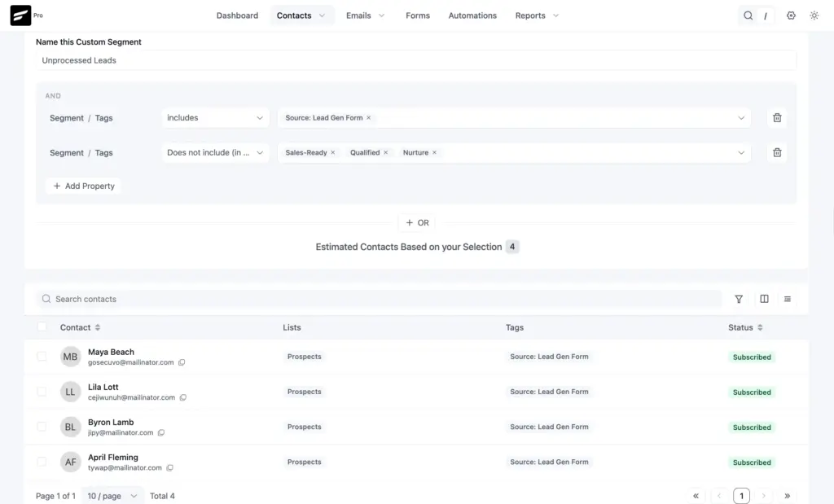
Task: Focus the 'Search contacts' field
Action: click(379, 299)
